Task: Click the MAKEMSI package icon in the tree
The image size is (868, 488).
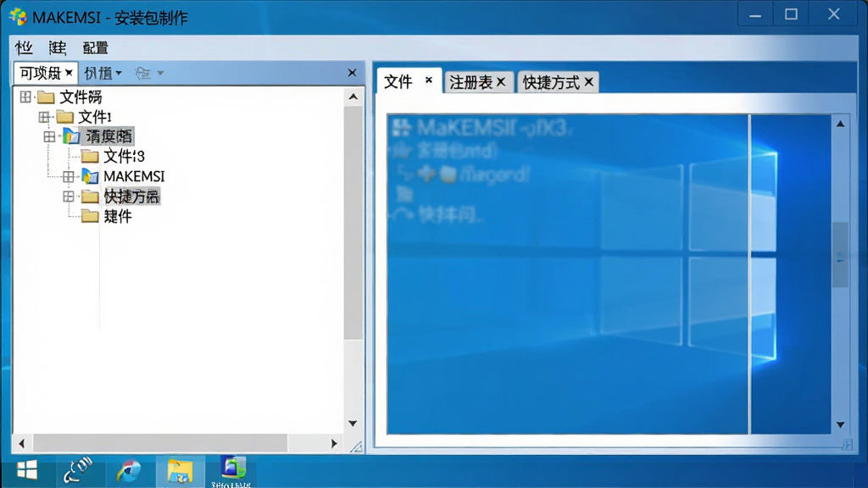Action: click(90, 176)
